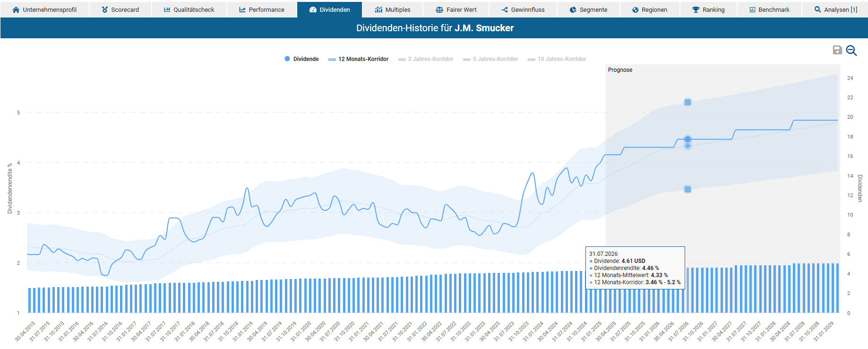The image size is (868, 349).
Task: Click the balance scale icon for Fairer Wert
Action: coord(439,9)
